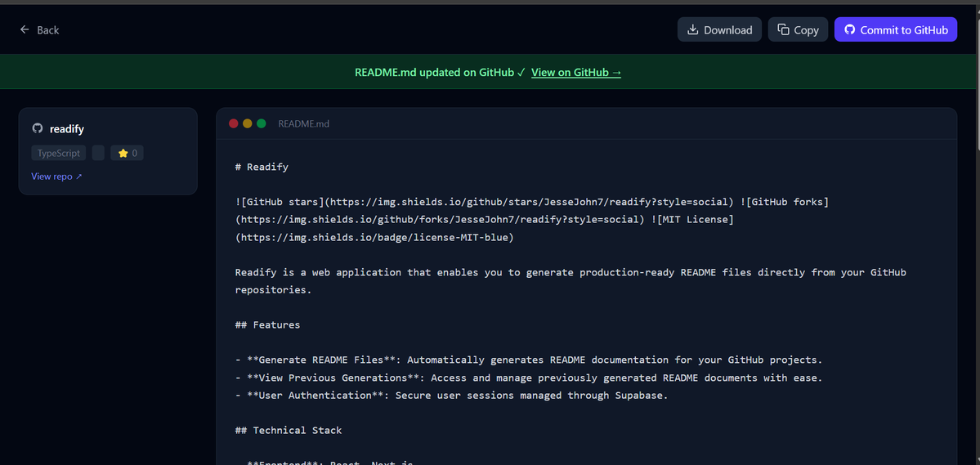Click the '## Features' heading line

tap(267, 325)
